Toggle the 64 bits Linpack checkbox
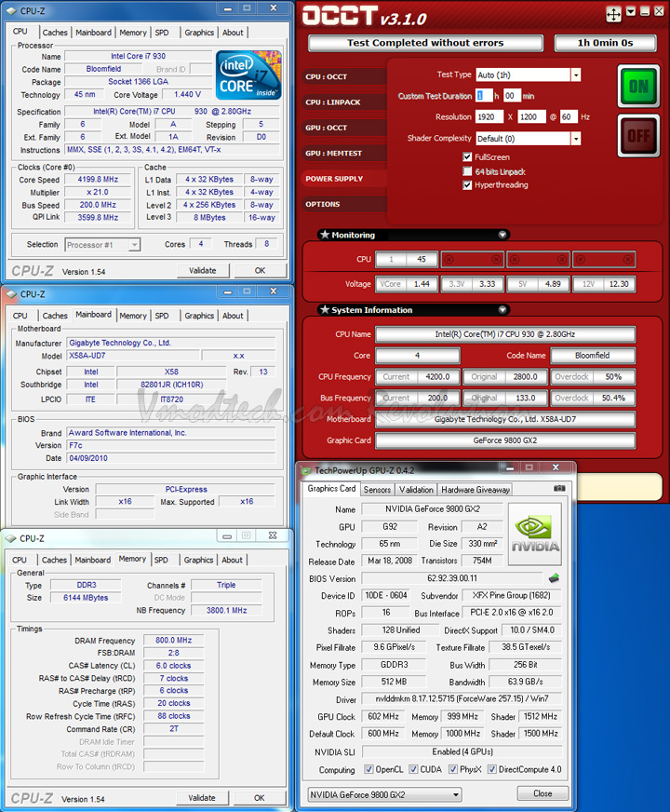670x812 pixels. (x=467, y=171)
